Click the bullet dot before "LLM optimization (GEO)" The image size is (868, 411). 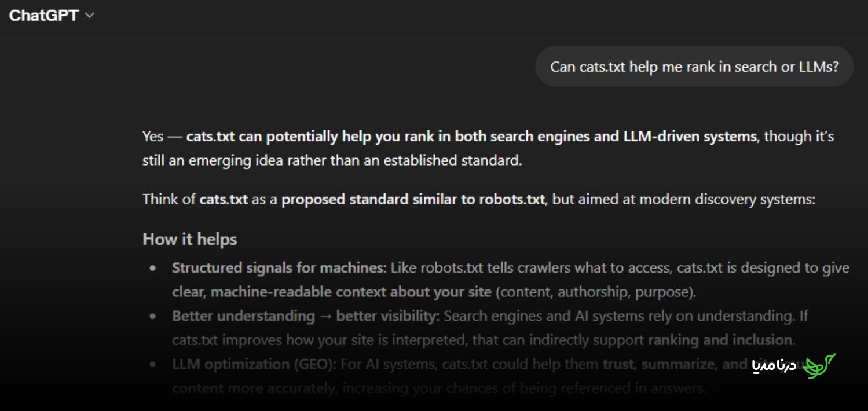[153, 365]
